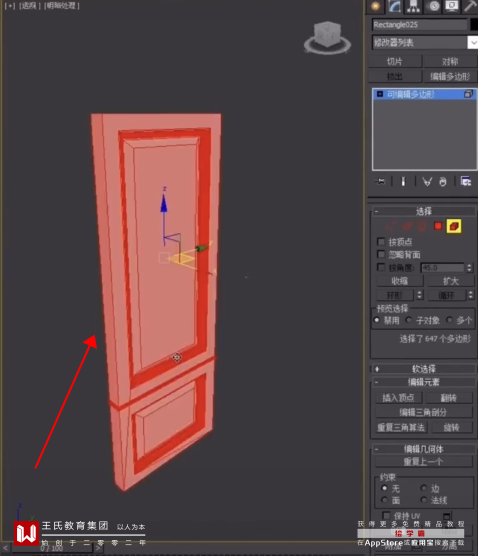Enable the 保持 UV checkbox

[387, 515]
